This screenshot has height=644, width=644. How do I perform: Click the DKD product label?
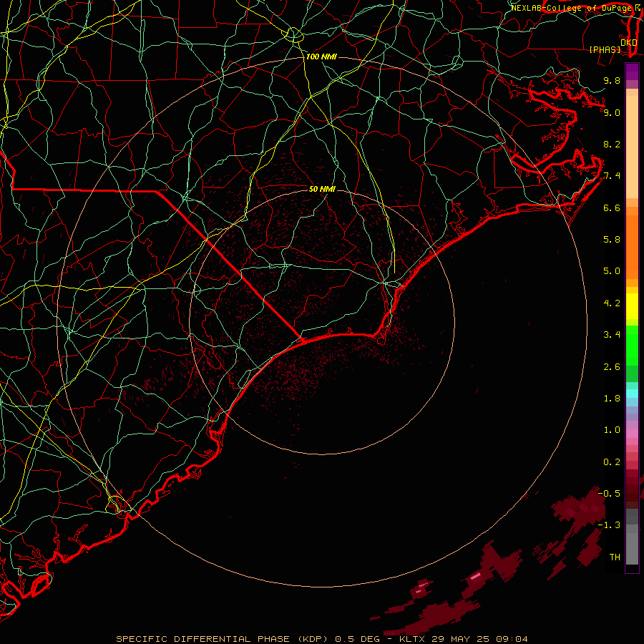click(x=629, y=42)
